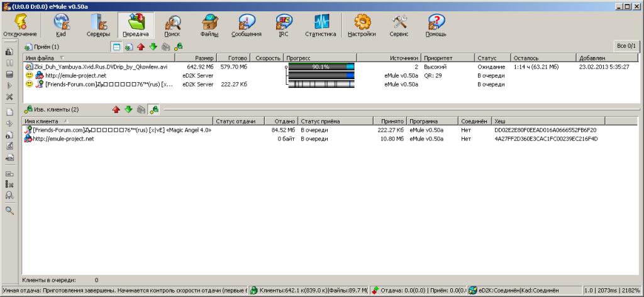Image resolution: width=644 pixels, height=297 pixels.
Task: Open the Поиск search window
Action: (x=172, y=26)
